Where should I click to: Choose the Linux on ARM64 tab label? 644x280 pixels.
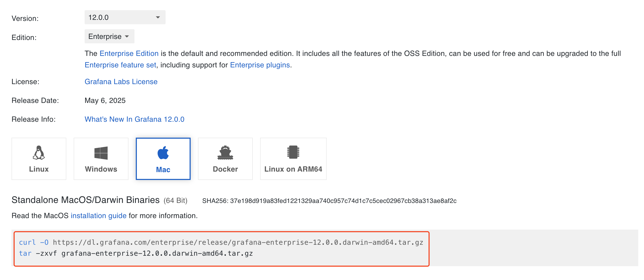click(x=293, y=169)
